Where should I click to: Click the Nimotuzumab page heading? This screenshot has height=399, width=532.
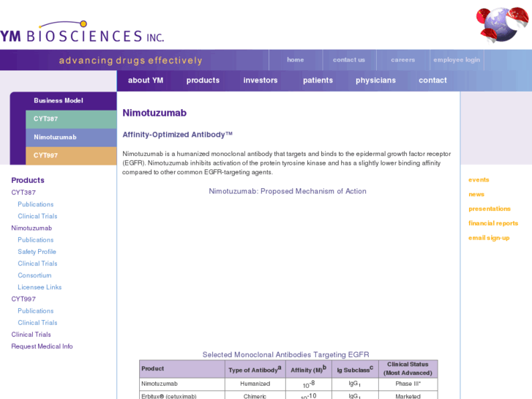pyautogui.click(x=154, y=113)
